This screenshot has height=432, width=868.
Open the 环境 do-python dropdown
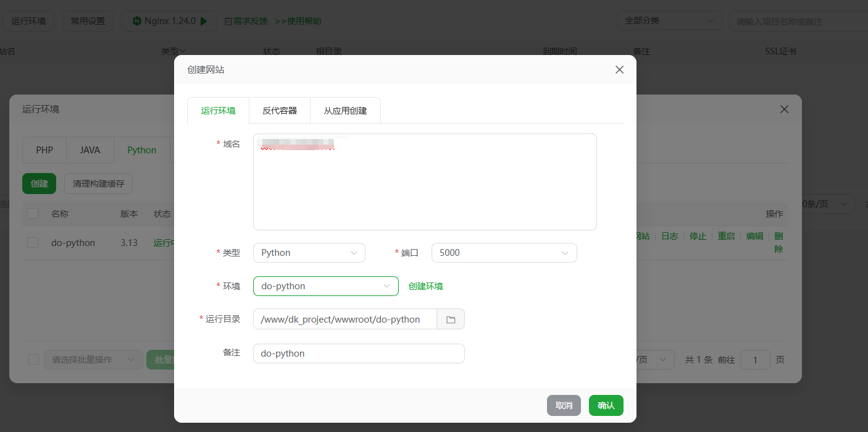(x=325, y=286)
